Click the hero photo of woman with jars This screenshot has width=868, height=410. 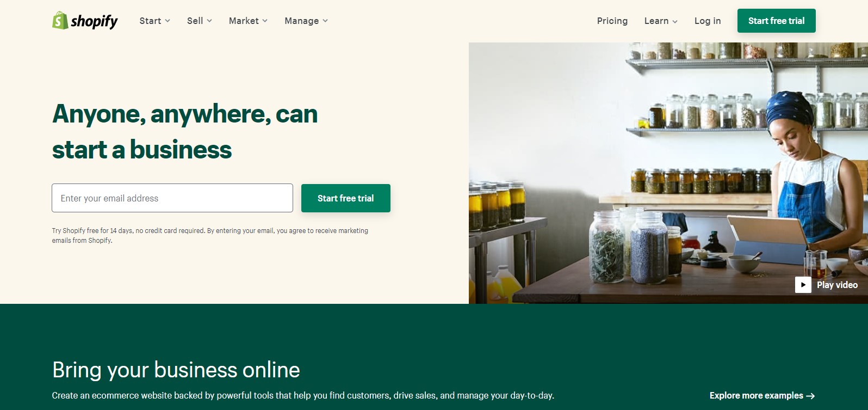point(668,173)
